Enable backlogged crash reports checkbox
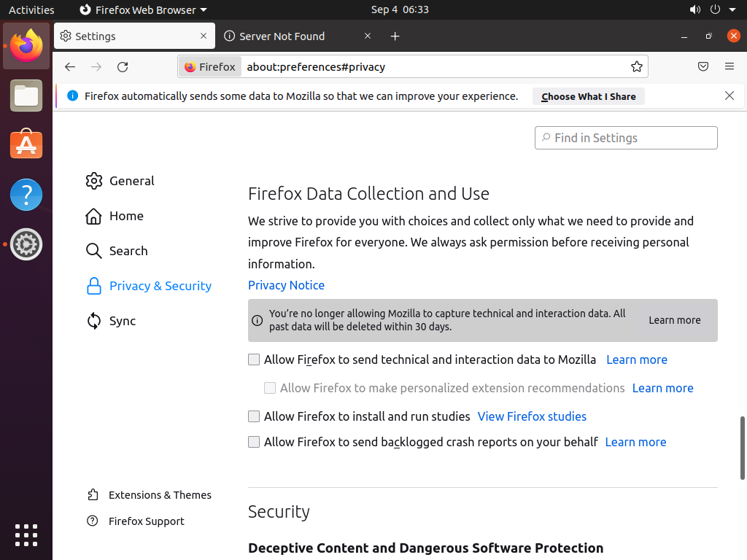Image resolution: width=747 pixels, height=560 pixels. point(254,442)
